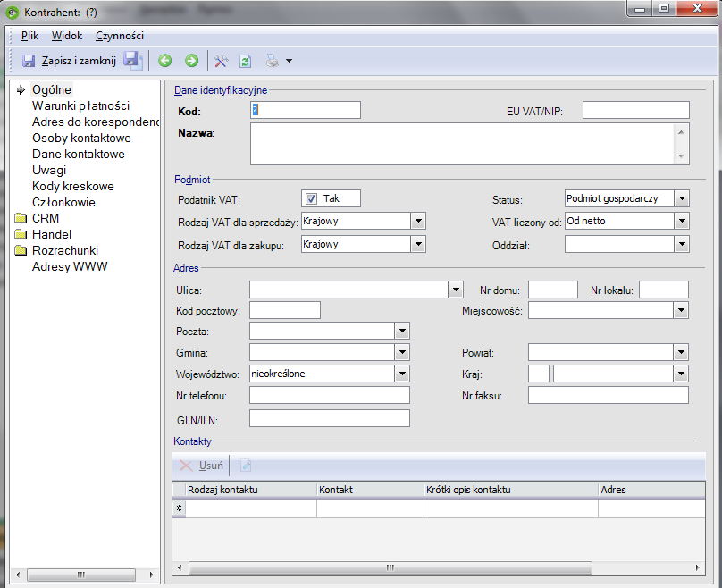Click the Usuń button label

pos(211,466)
